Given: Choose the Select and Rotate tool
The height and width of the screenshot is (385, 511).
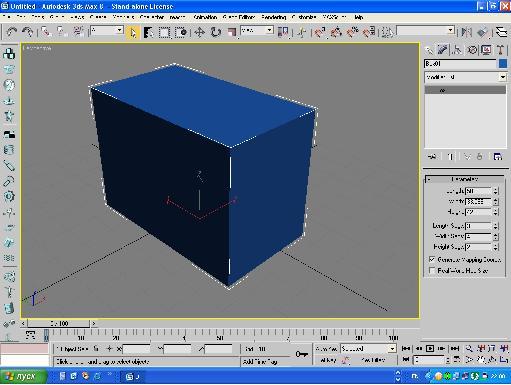Looking at the screenshot, I should coord(216,32).
